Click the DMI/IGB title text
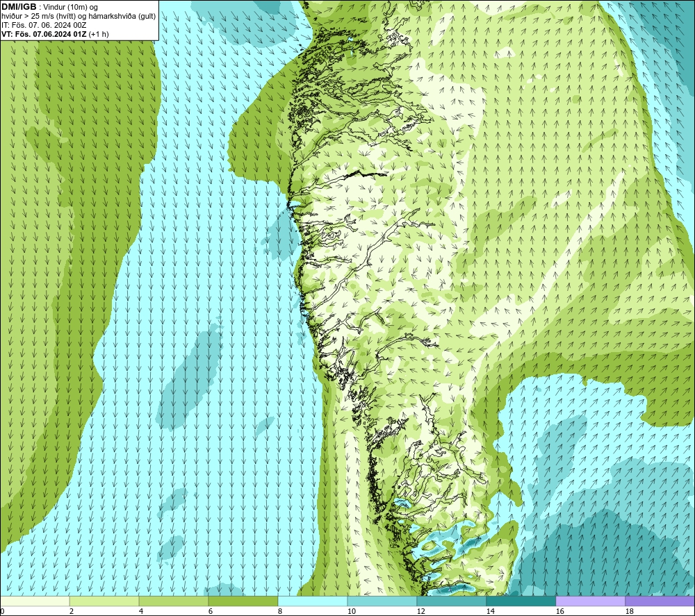The width and height of the screenshot is (695, 616). (x=19, y=7)
